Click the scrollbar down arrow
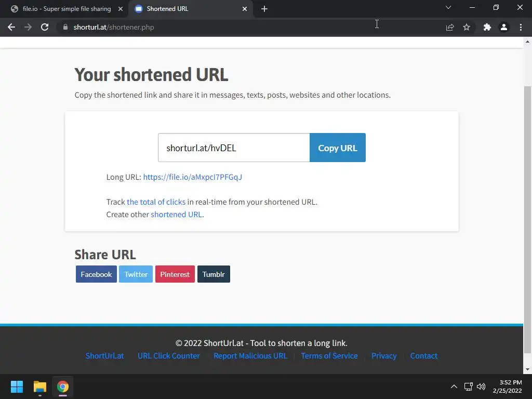This screenshot has width=532, height=399. [527, 369]
